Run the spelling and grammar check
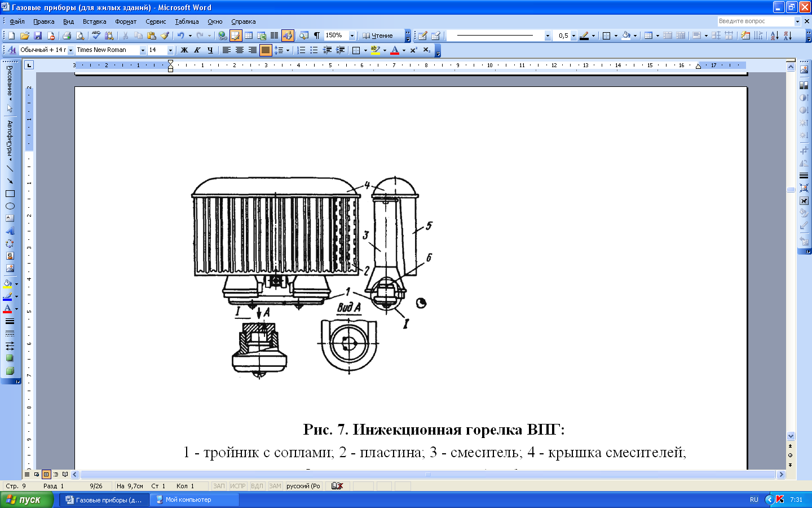 click(96, 36)
